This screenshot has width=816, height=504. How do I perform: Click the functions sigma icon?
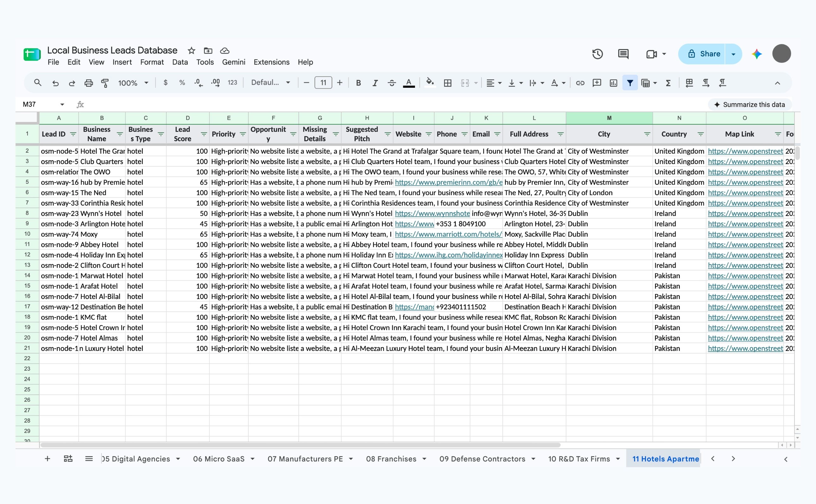point(668,83)
